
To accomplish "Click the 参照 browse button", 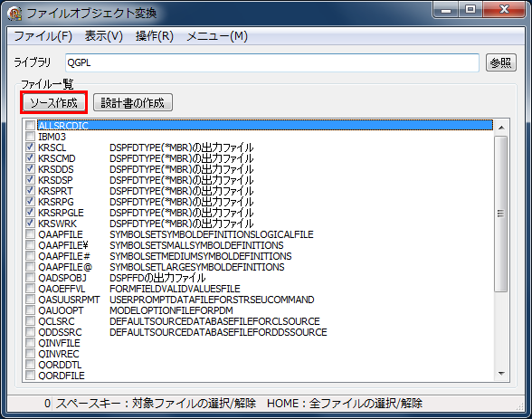I will [x=501, y=62].
